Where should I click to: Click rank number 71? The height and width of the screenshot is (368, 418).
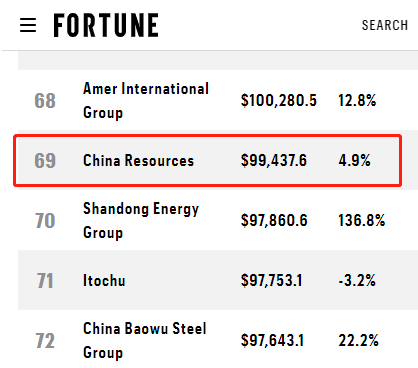point(45,281)
